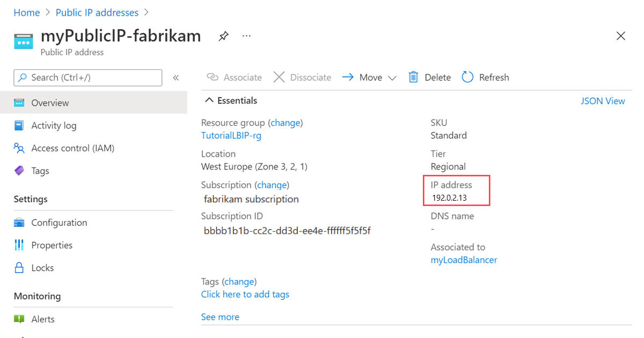
Task: Navigate to Public IP addresses breadcrumb
Action: (x=97, y=12)
